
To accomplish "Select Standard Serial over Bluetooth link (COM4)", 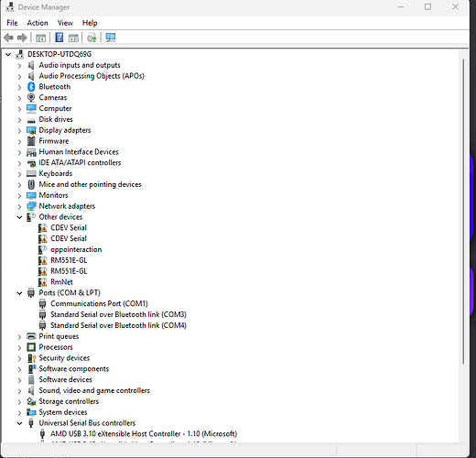I will point(118,325).
